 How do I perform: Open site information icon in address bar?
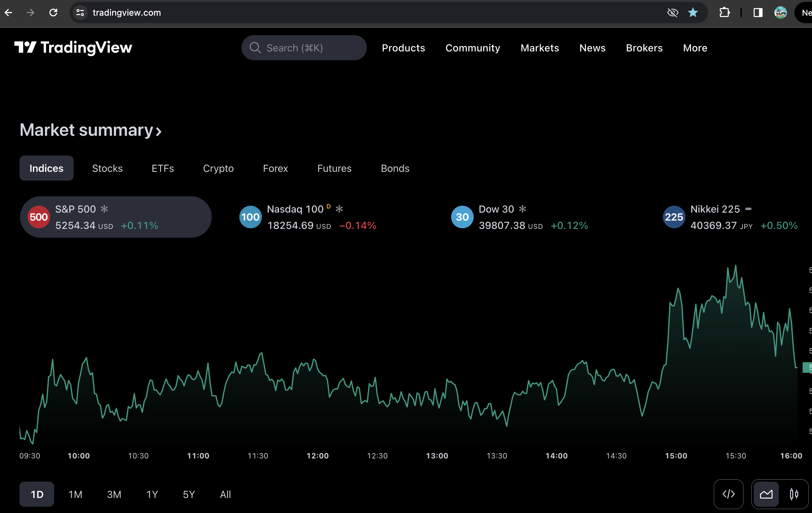[80, 13]
